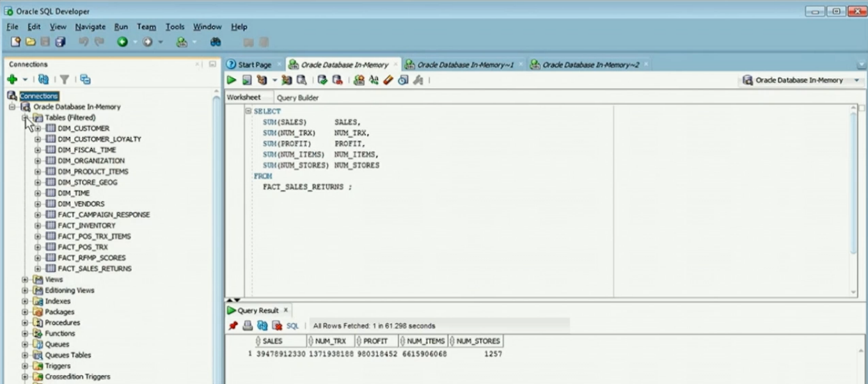Image resolution: width=868 pixels, height=384 pixels.
Task: Click the SQL History icon
Action: tap(403, 80)
